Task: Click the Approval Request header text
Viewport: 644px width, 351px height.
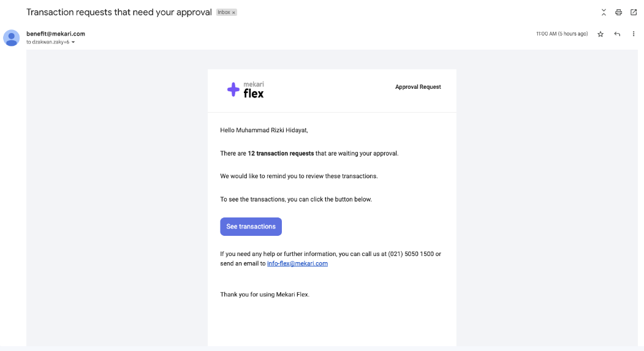Action: tap(418, 87)
